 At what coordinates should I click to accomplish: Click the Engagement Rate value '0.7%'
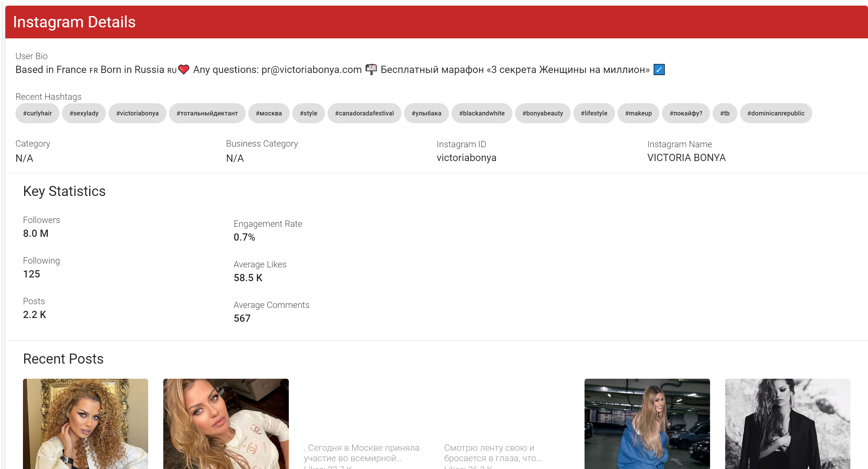pos(244,237)
